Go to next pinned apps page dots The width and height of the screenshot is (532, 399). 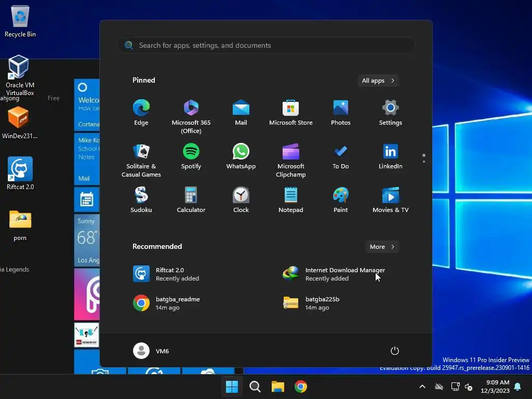[x=424, y=158]
